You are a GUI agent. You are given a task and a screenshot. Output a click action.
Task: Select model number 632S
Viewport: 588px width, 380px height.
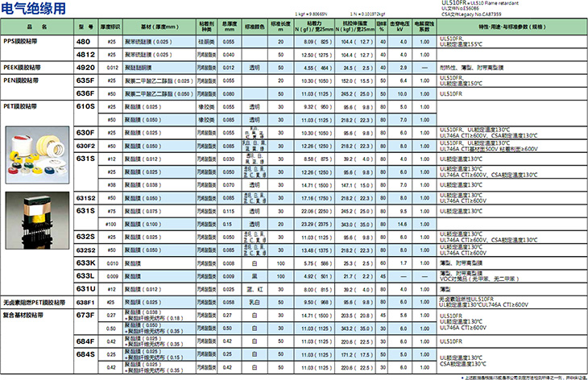85,237
